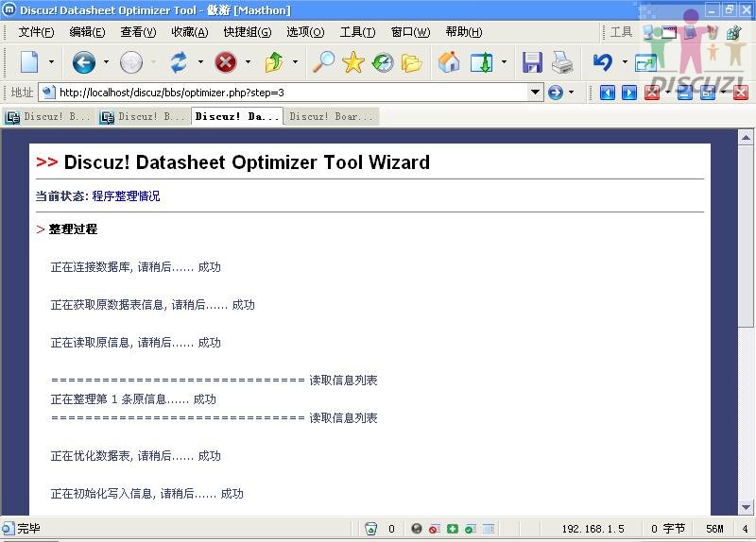This screenshot has width=756, height=542.
Task: Stop loading with the red X icon
Action: pyautogui.click(x=226, y=62)
